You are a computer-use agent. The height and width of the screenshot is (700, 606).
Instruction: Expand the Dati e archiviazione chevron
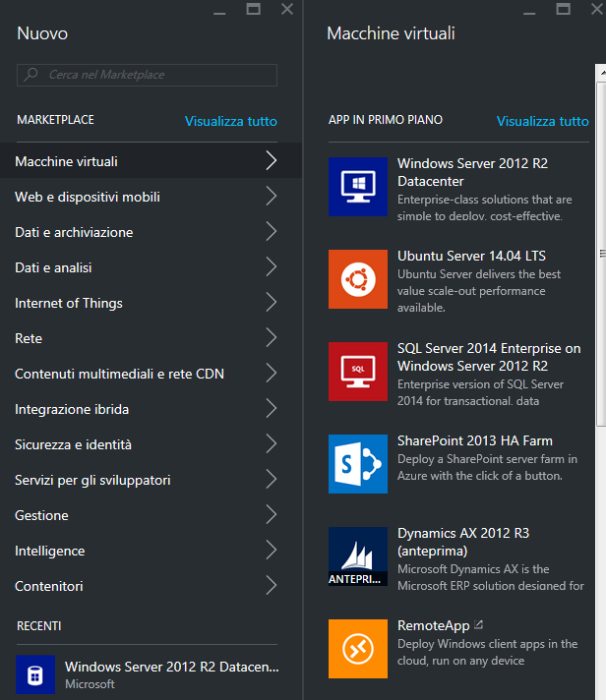pos(272,232)
